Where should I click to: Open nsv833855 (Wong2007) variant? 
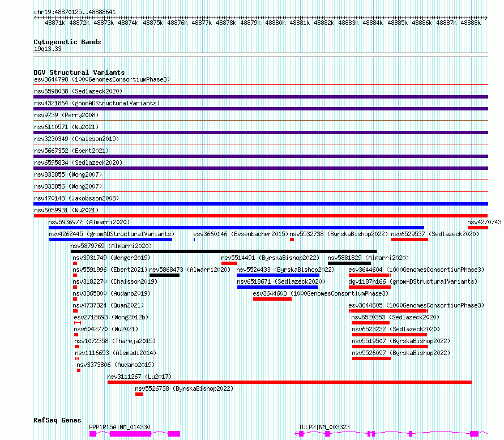[68, 174]
